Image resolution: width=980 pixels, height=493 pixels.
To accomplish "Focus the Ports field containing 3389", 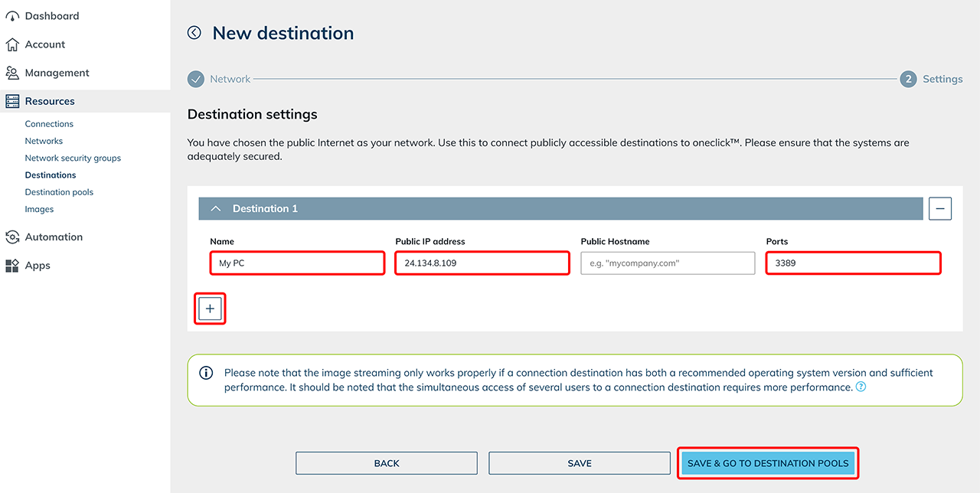I will coord(853,263).
